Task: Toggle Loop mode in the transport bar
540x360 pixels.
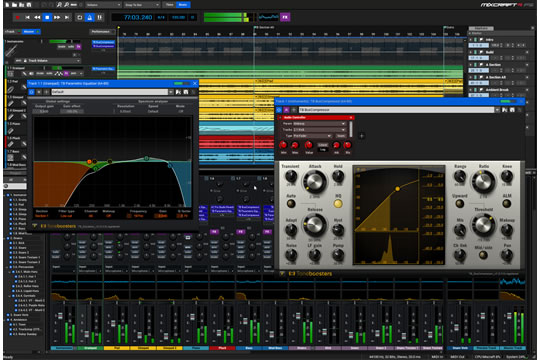Action: point(80,17)
